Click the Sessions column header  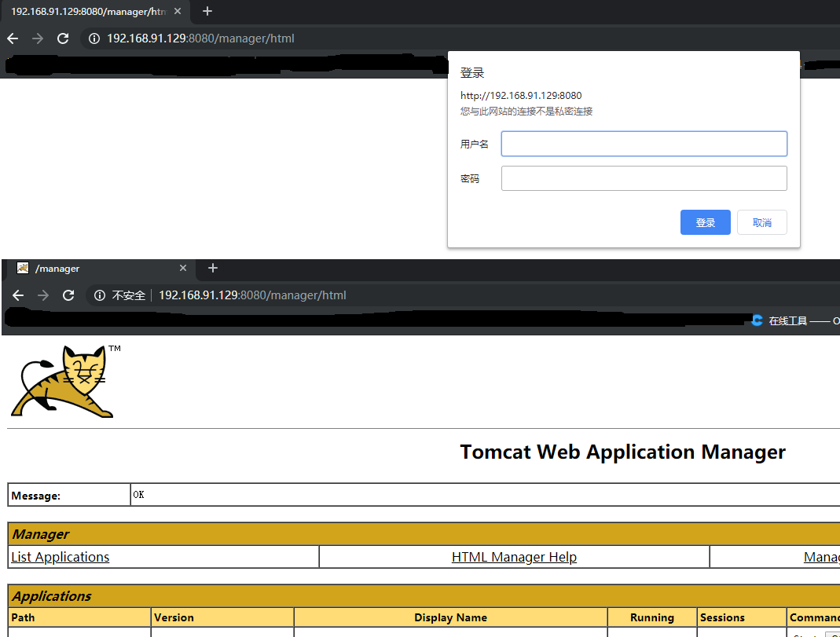[742, 617]
